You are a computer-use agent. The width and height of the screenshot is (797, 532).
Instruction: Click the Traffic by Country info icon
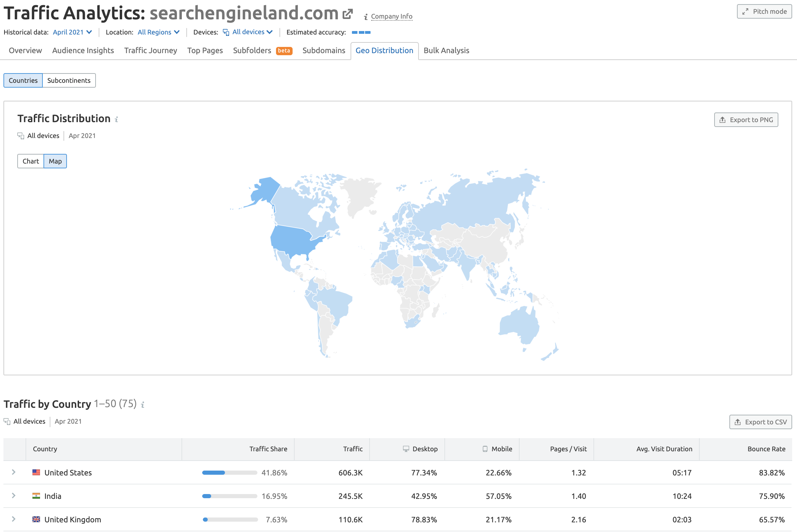(x=142, y=404)
